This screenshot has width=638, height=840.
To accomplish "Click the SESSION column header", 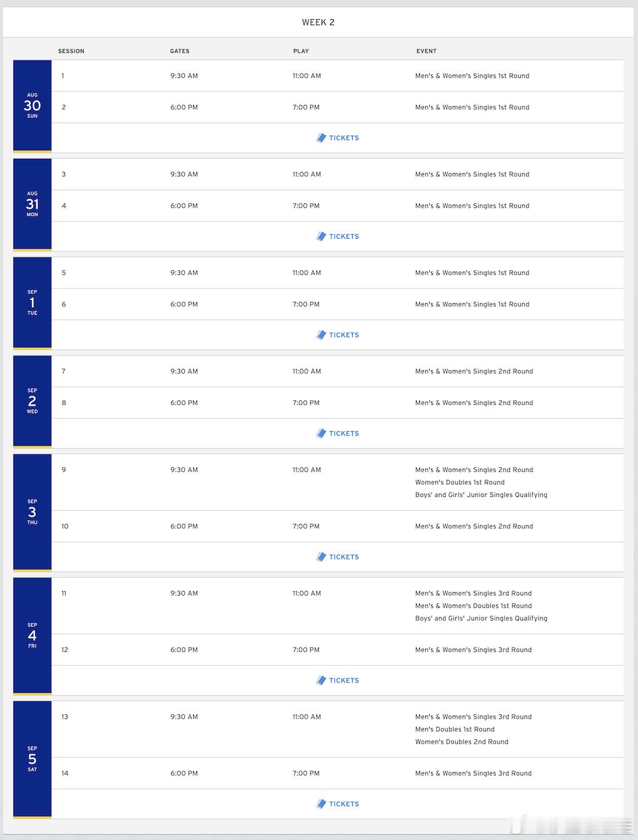I will tap(71, 51).
